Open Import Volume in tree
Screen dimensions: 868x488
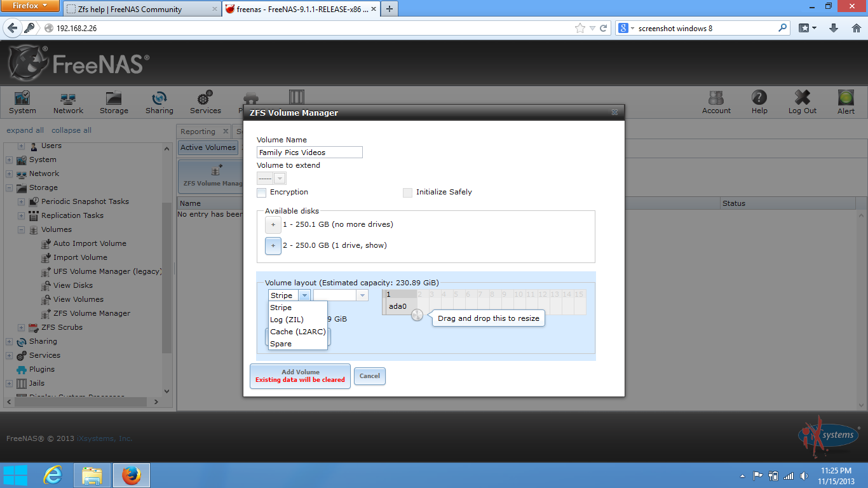pyautogui.click(x=80, y=257)
